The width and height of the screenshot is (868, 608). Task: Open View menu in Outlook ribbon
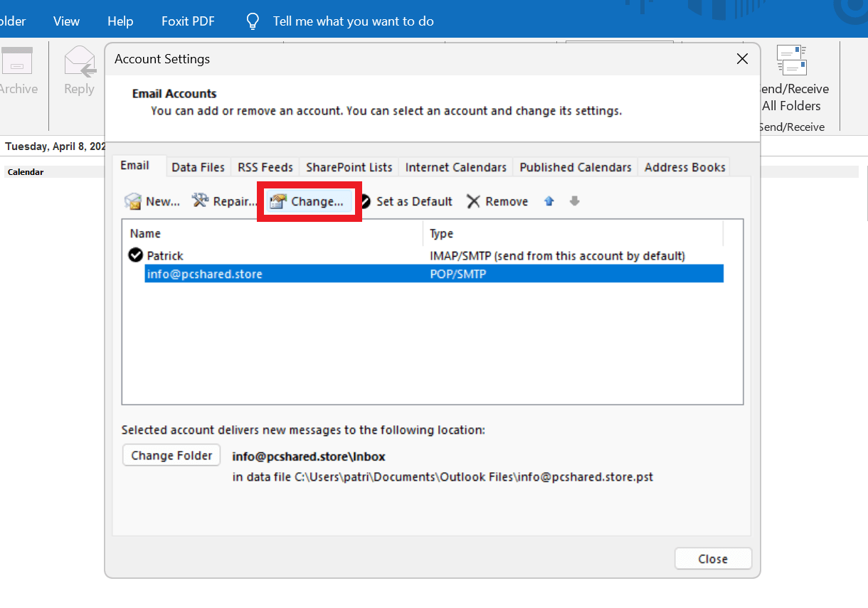click(x=66, y=21)
